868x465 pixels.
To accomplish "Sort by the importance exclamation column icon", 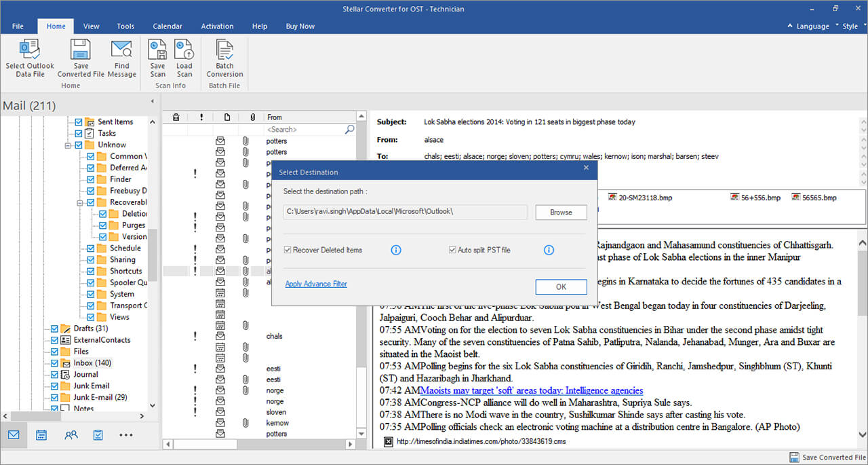I will click(201, 117).
